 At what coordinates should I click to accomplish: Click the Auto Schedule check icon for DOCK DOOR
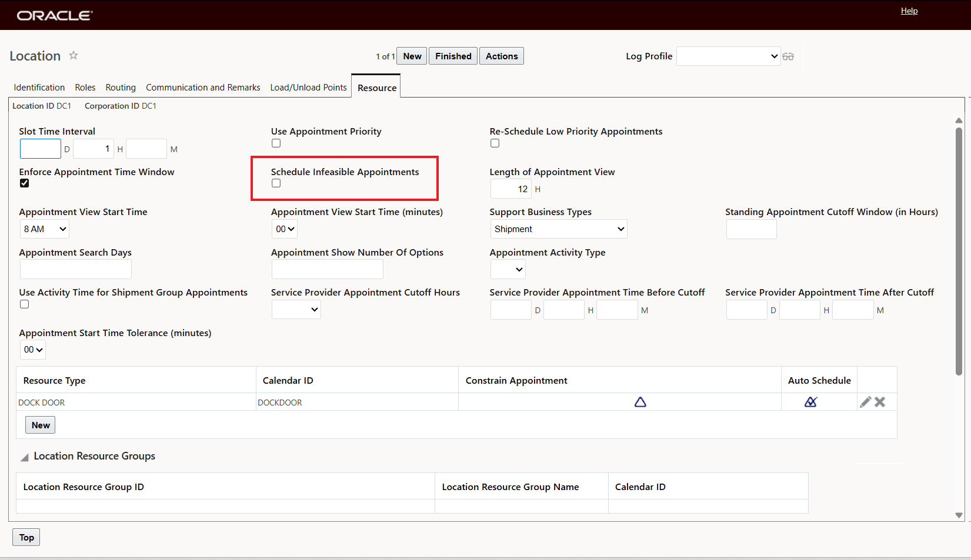coord(811,402)
